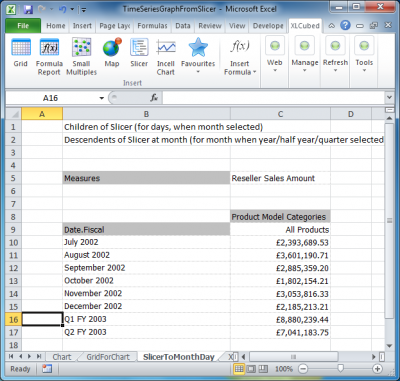400x381 pixels.
Task: Switch to the Home ribbon tab
Action: pyautogui.click(x=56, y=26)
